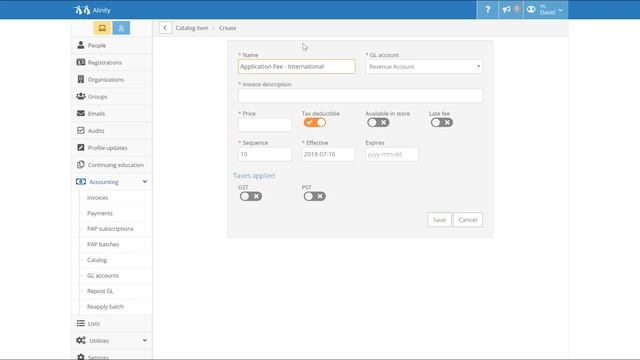The height and width of the screenshot is (360, 640).
Task: Save the catalog item
Action: 439,220
